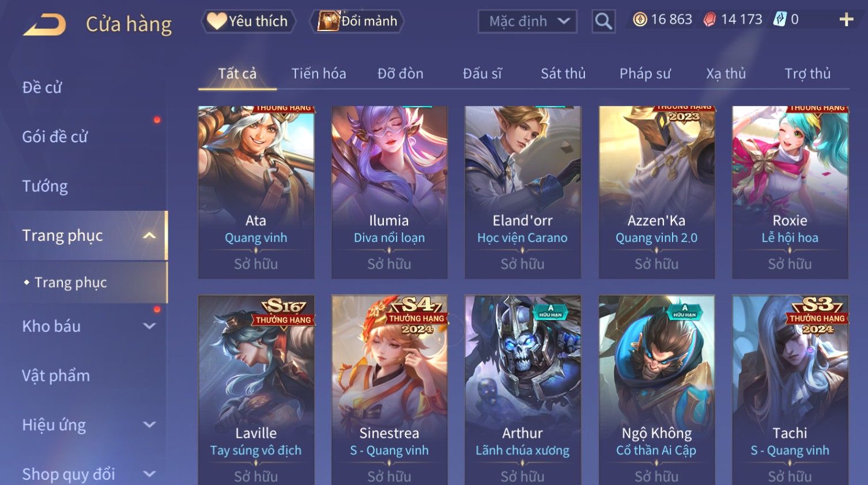The width and height of the screenshot is (868, 485).
Task: Switch to the Sát thủ tab
Action: (563, 74)
